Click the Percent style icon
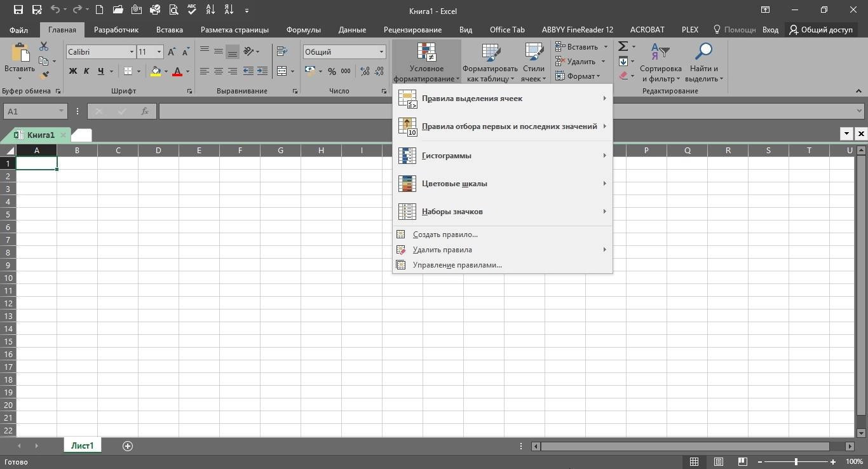 pos(332,71)
